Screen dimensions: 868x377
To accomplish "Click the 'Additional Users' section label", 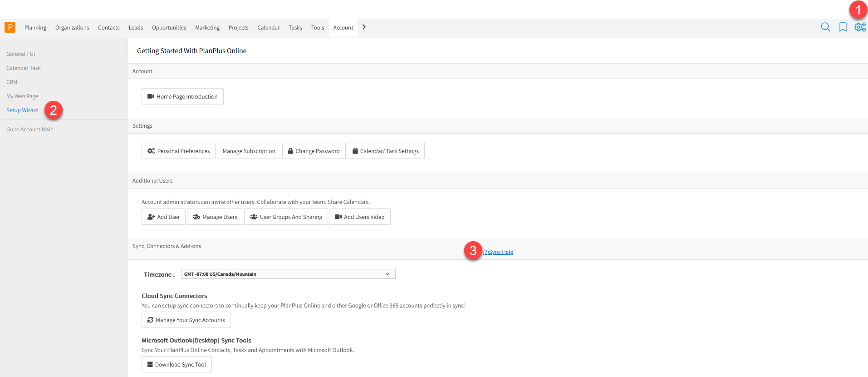I will pyautogui.click(x=152, y=181).
